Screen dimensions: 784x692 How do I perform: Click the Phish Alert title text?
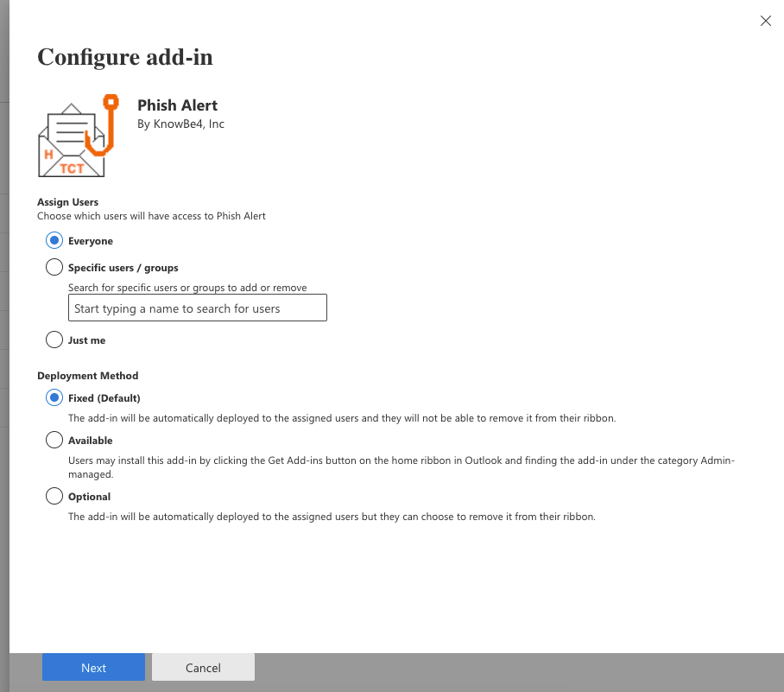point(178,105)
